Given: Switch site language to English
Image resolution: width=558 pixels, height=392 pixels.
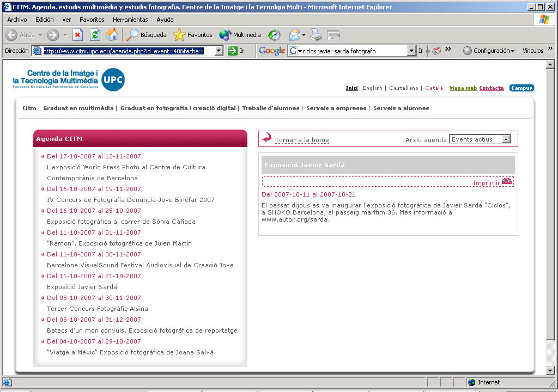Looking at the screenshot, I should (x=372, y=88).
